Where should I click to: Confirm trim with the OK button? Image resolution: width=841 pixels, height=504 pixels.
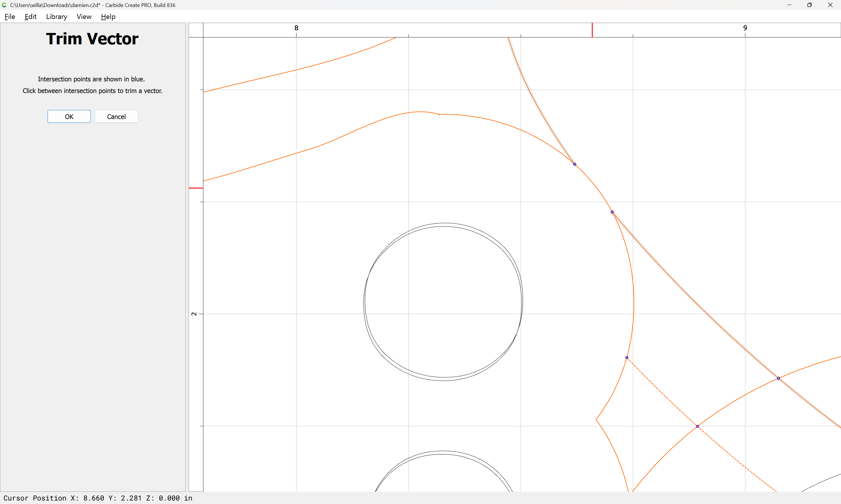point(69,116)
